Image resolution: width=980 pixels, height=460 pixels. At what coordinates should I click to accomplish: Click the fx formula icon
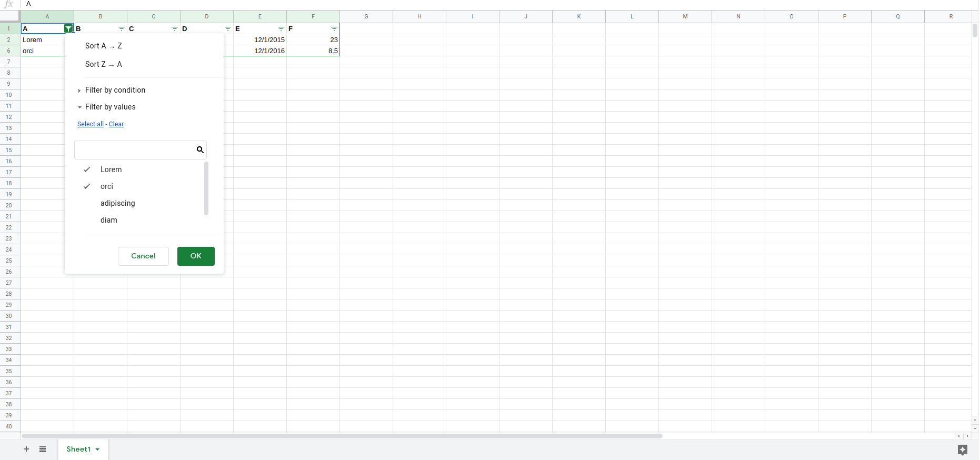coord(9,4)
